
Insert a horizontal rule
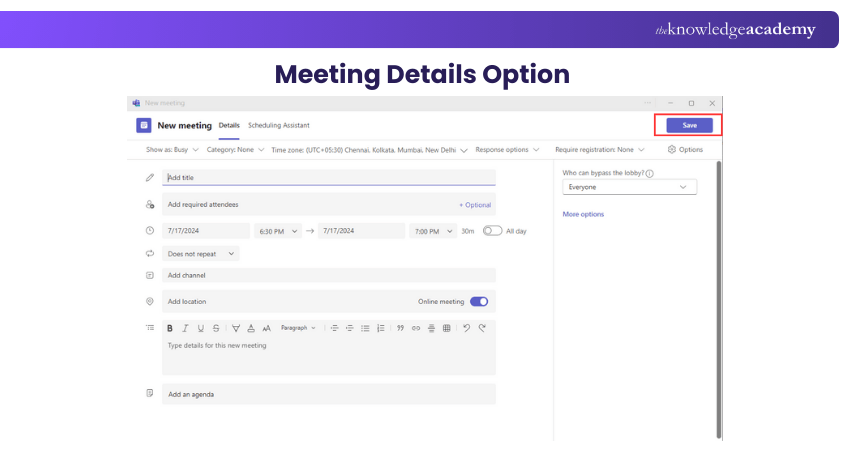[431, 328]
